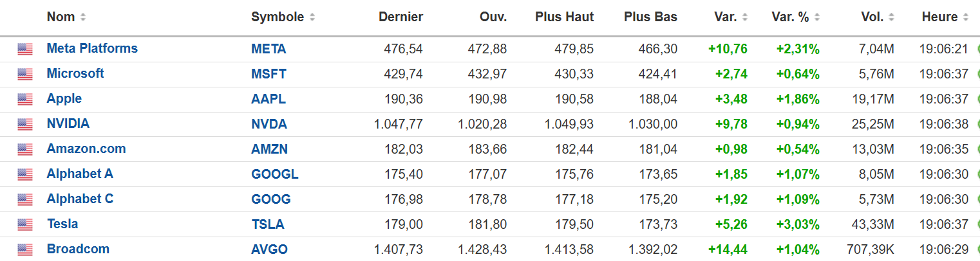Image resolution: width=980 pixels, height=261 pixels.
Task: Click the green clock status icon on Meta row
Action: pyautogui.click(x=978, y=49)
